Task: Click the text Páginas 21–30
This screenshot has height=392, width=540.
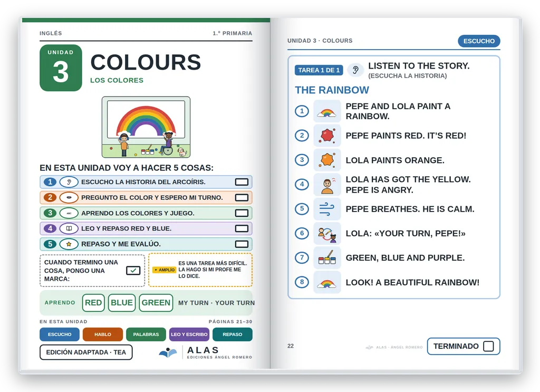Action: 230,321
